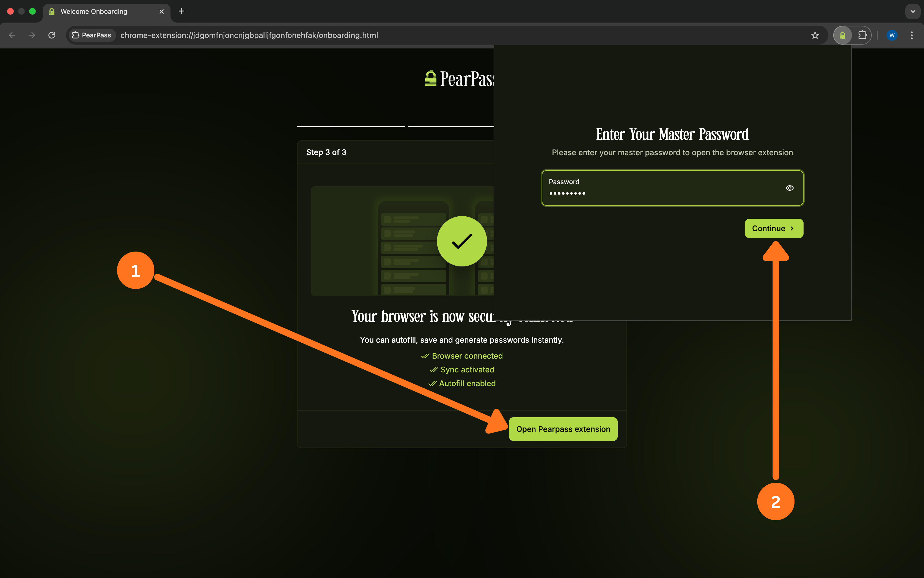The image size is (924, 578).
Task: Click the address bar URL
Action: coord(249,35)
